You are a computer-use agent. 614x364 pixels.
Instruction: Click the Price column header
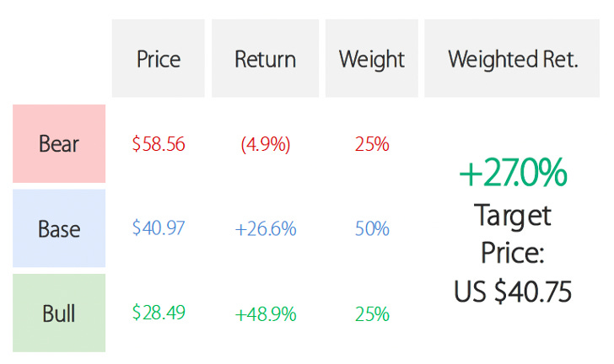coord(159,58)
